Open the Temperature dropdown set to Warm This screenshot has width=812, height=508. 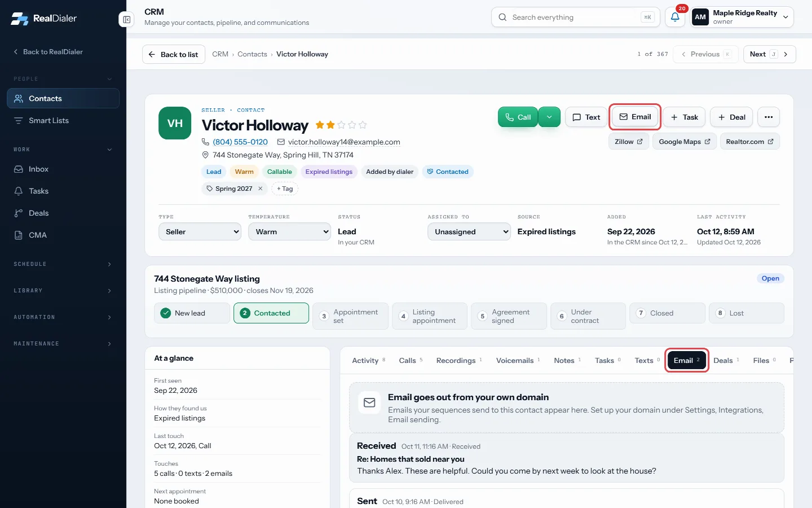pyautogui.click(x=289, y=231)
